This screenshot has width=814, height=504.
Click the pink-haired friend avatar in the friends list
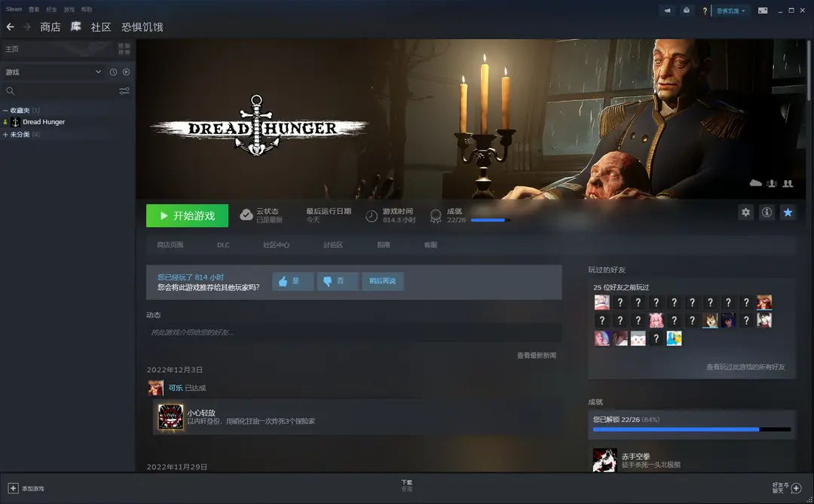coord(656,320)
